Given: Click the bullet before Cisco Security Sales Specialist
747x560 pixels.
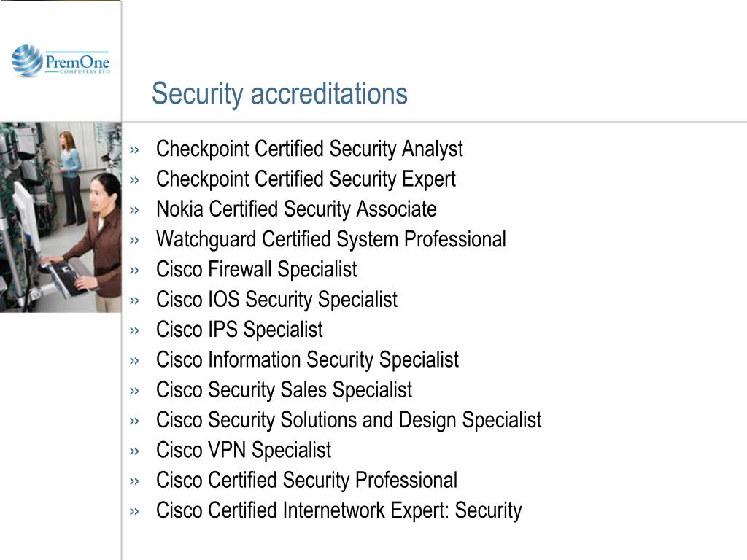Looking at the screenshot, I should (x=134, y=391).
